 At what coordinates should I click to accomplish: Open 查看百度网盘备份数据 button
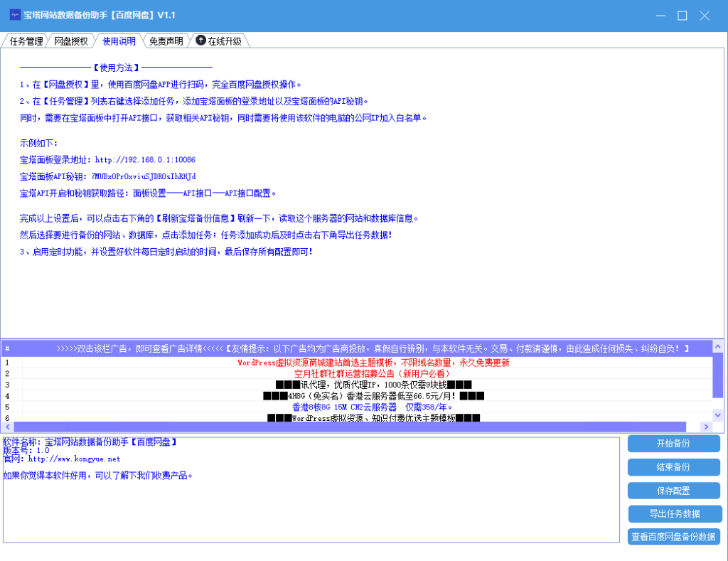pos(674,537)
